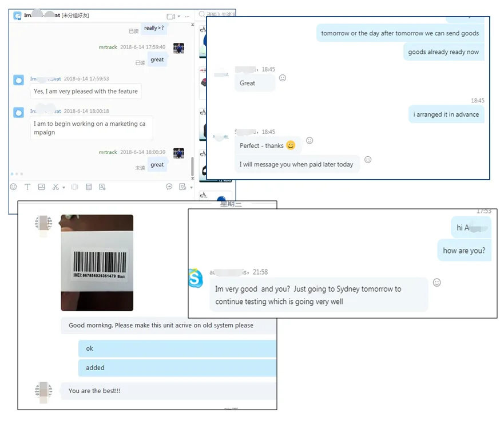504x424 pixels.
Task: Expand the video call options arrow
Action: [178, 17]
